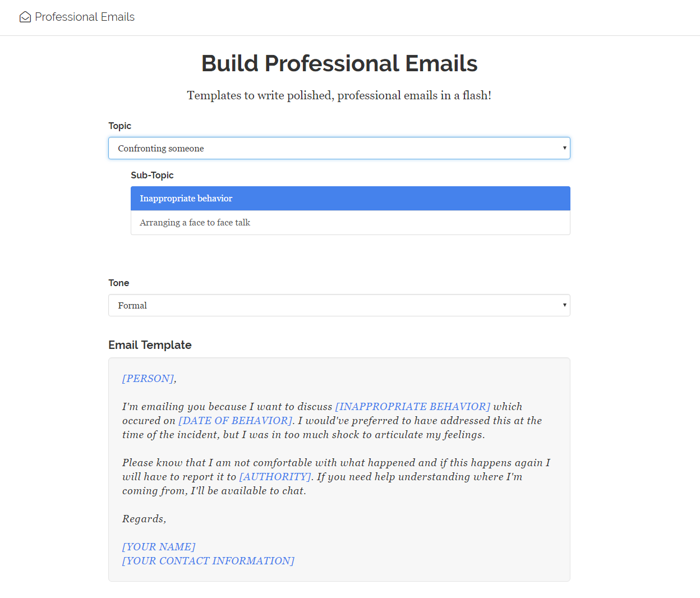This screenshot has width=700, height=598.
Task: Click the Topic dropdown arrow
Action: coord(564,148)
